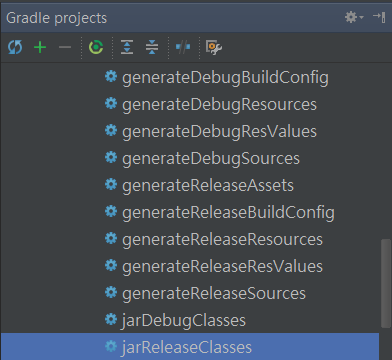Refresh all Gradle projects
Image resolution: width=392 pixels, height=360 pixels.
(x=15, y=47)
